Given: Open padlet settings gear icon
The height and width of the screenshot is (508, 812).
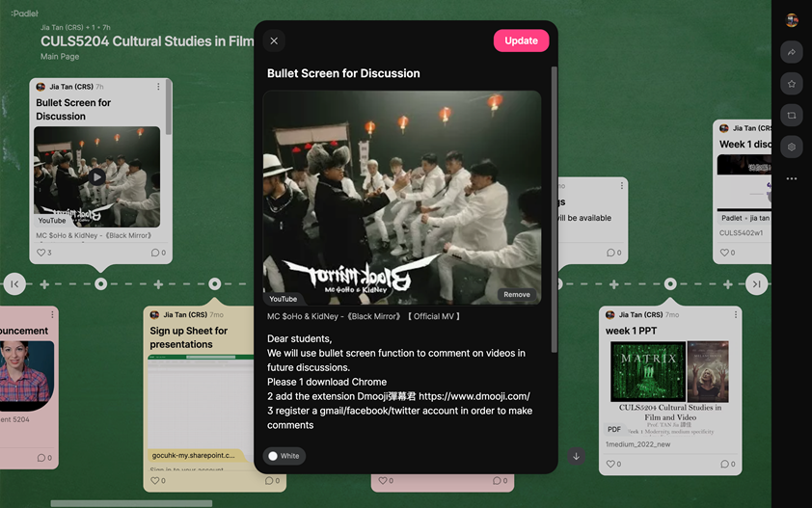Looking at the screenshot, I should (792, 147).
